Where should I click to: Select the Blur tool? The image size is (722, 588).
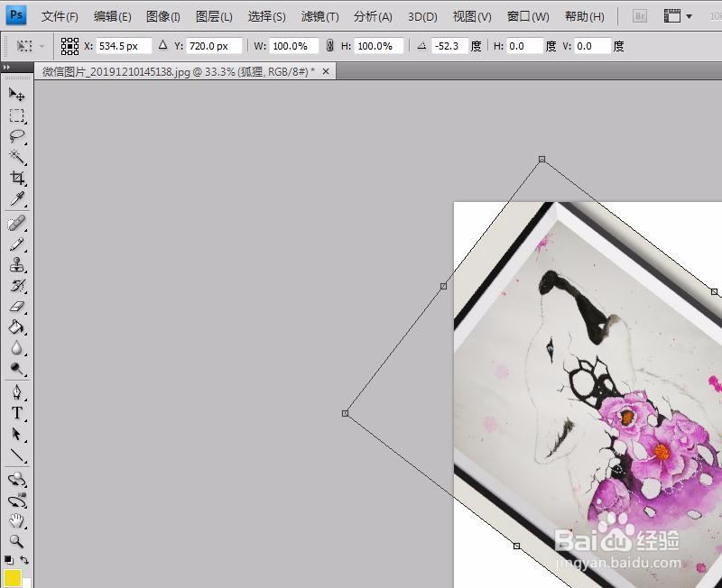(x=16, y=348)
